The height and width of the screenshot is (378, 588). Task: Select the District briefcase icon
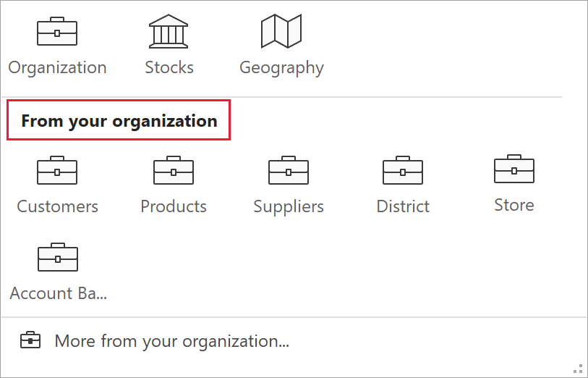click(x=403, y=171)
